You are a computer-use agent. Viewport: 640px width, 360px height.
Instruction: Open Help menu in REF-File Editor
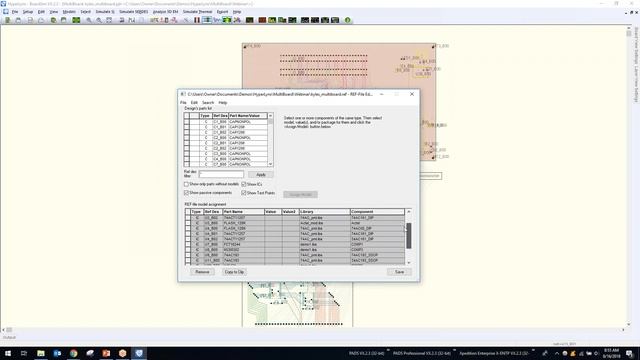pyautogui.click(x=223, y=102)
